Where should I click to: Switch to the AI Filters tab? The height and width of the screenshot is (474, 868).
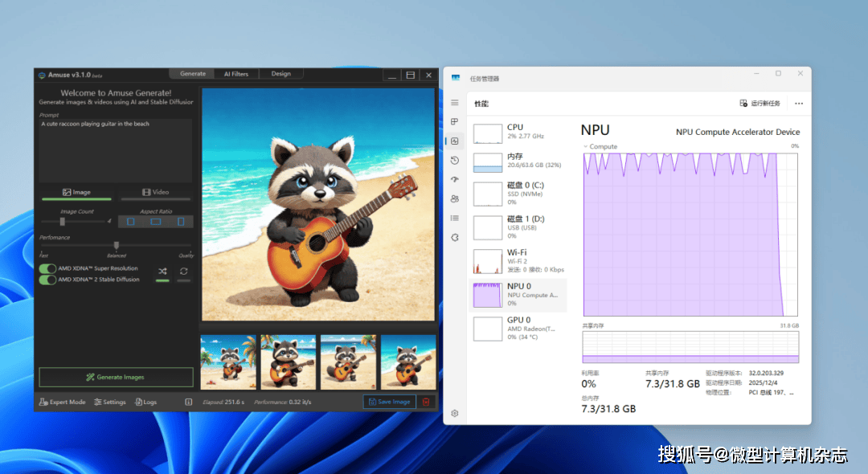coord(236,74)
